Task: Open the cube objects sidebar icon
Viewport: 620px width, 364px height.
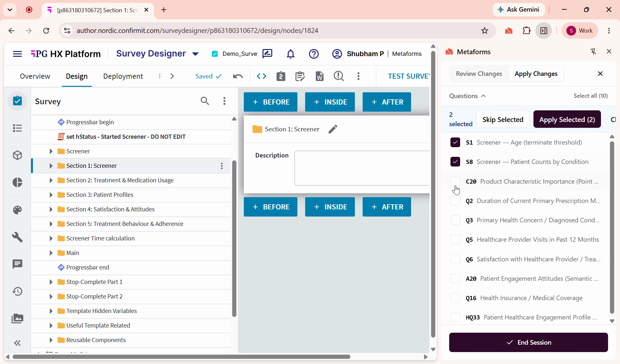Action: 17,155
